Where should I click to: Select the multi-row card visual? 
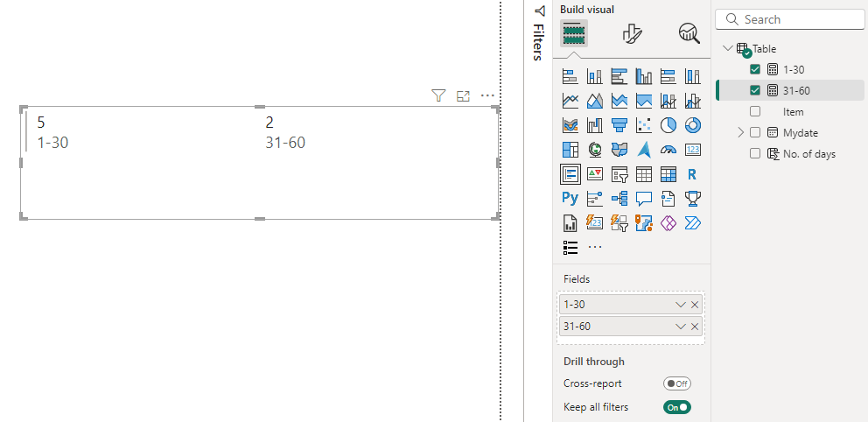point(570,174)
